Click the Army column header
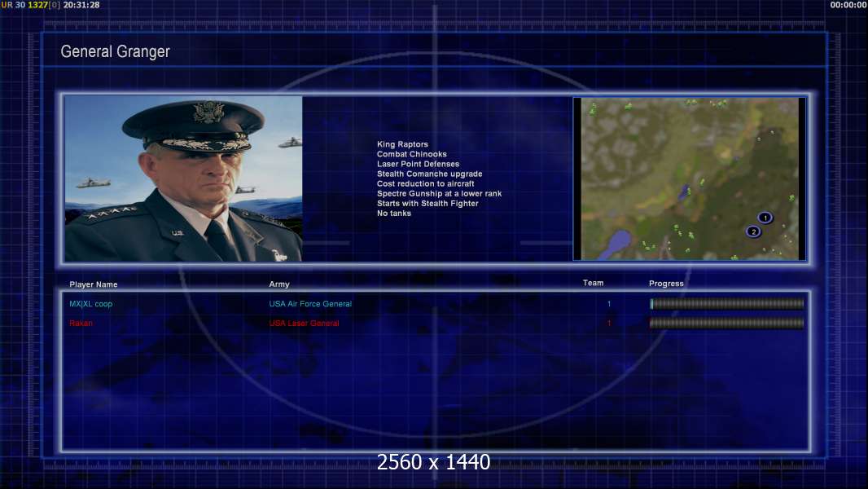Viewport: 868px width, 489px height. (x=279, y=284)
